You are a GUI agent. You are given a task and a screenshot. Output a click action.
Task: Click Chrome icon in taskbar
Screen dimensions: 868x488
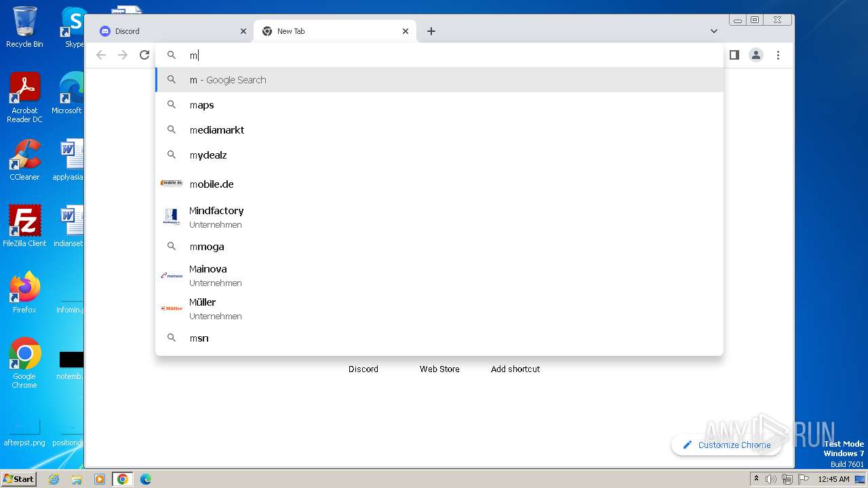(122, 479)
